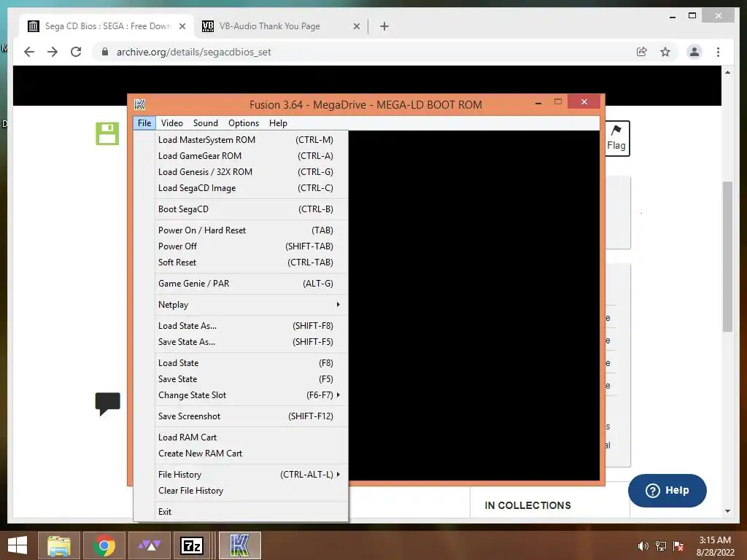Click the blue Help button on the webpage
Screen dimensions: 747x560
667,491
